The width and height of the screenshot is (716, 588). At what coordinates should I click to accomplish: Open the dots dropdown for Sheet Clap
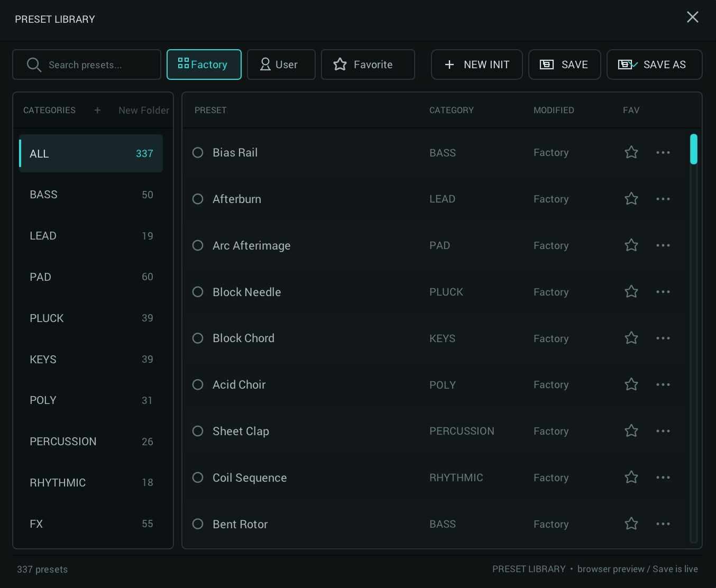663,431
